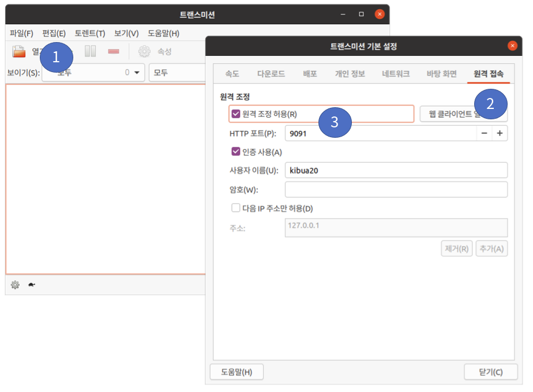The width and height of the screenshot is (533, 392).
Task: Toggle 원격 조정 허용(R) checkbox
Action: point(235,114)
